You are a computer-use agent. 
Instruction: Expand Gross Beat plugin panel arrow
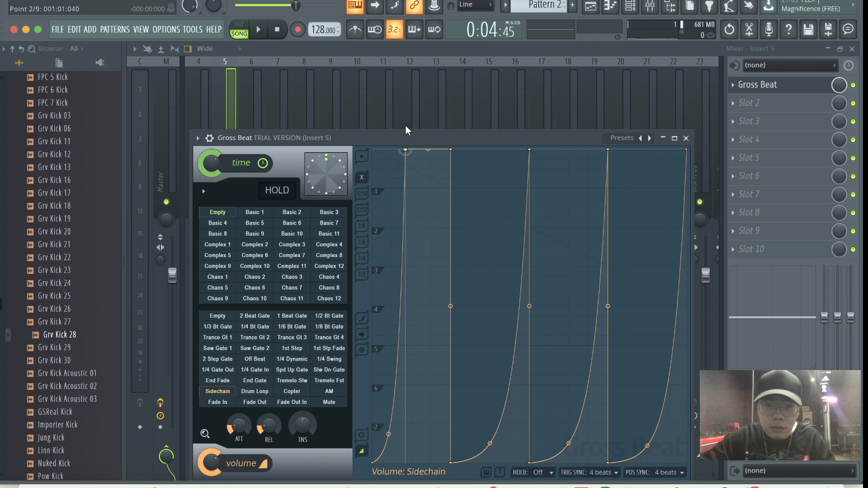(197, 138)
